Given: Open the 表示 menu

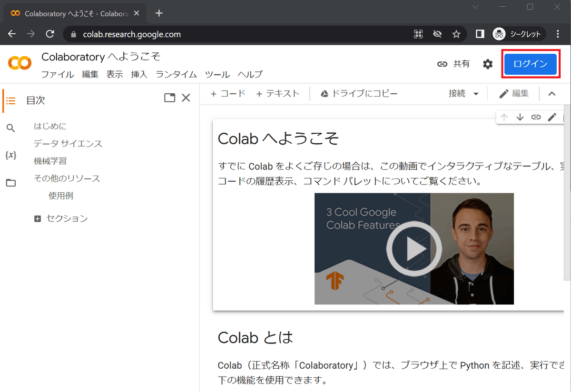Looking at the screenshot, I should pyautogui.click(x=115, y=75).
